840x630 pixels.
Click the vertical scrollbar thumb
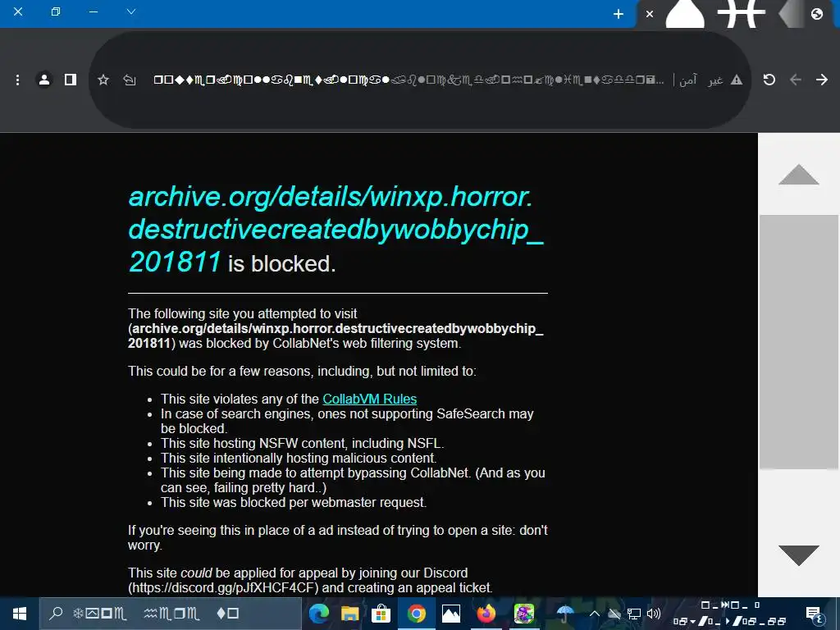point(799,342)
